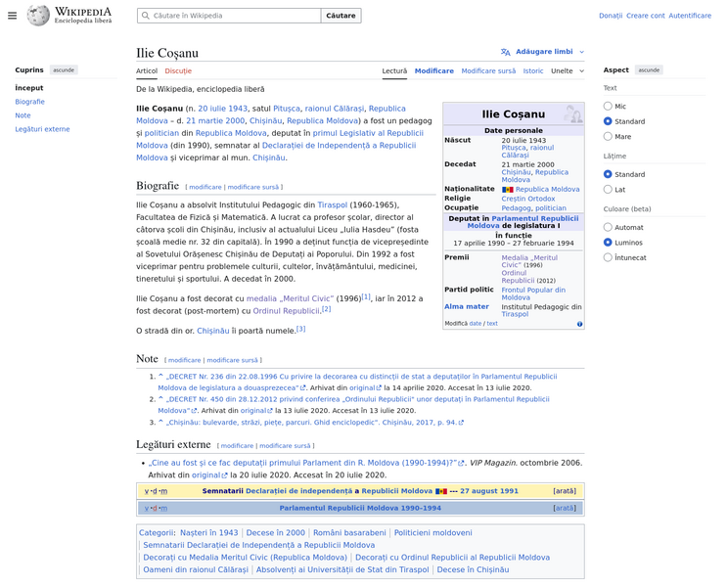Open the hamburger main menu
Screen dimensions: 728x587
point(13,16)
